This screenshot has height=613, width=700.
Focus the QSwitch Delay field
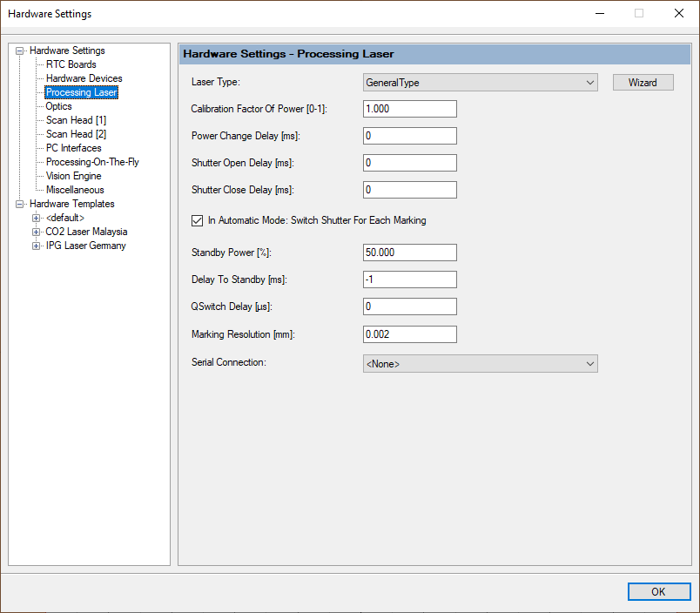point(410,306)
